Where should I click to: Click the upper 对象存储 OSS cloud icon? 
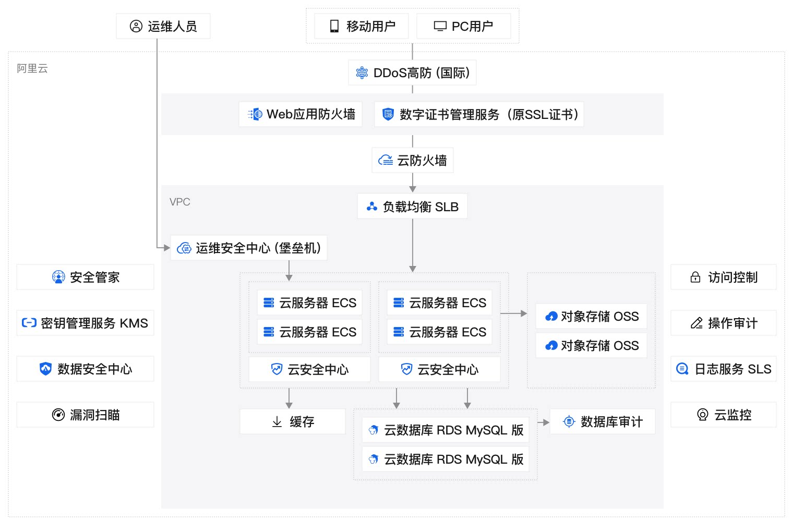551,316
